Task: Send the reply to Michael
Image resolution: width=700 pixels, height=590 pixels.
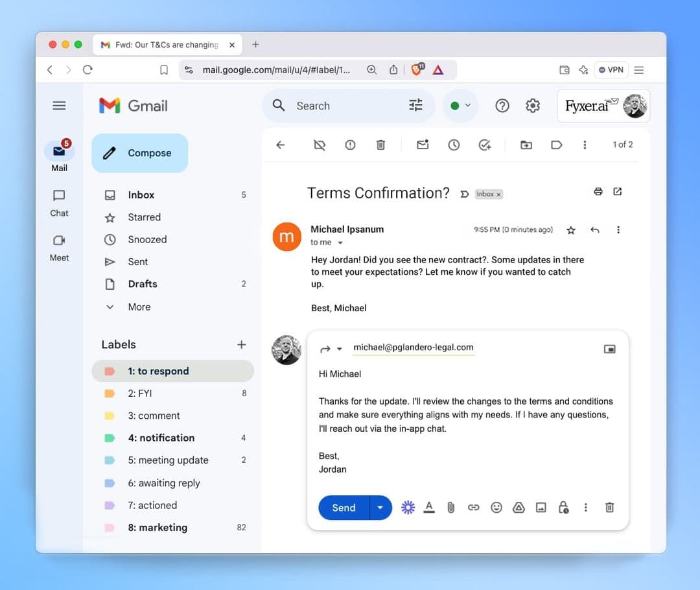Action: point(343,507)
